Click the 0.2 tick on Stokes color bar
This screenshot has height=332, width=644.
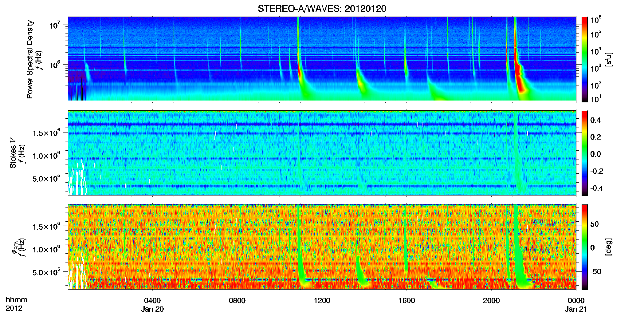pos(595,137)
